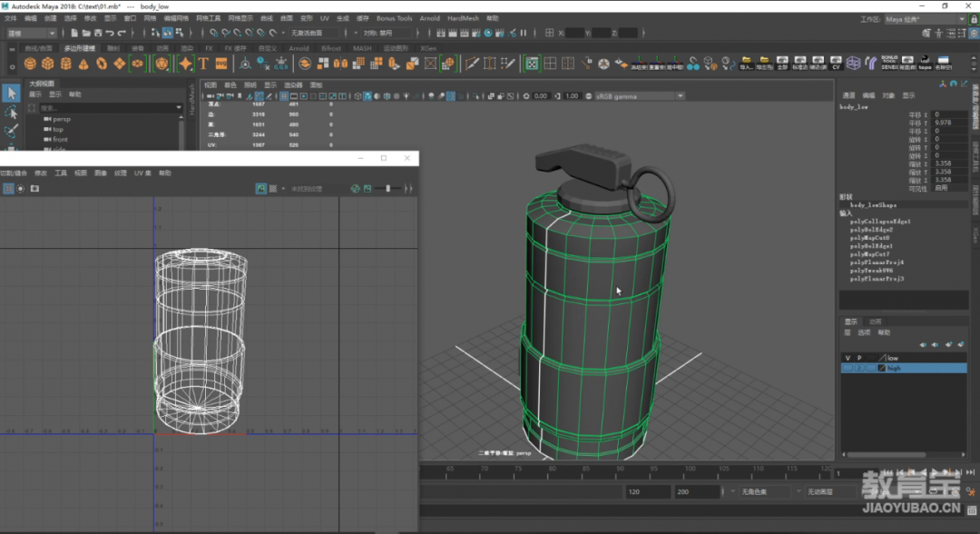The width and height of the screenshot is (980, 534).
Task: Click the save scene icon
Action: [98, 33]
